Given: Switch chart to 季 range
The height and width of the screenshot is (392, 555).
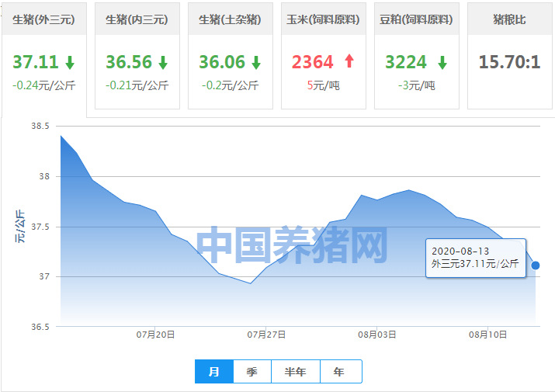Looking at the screenshot, I should pyautogui.click(x=252, y=372).
